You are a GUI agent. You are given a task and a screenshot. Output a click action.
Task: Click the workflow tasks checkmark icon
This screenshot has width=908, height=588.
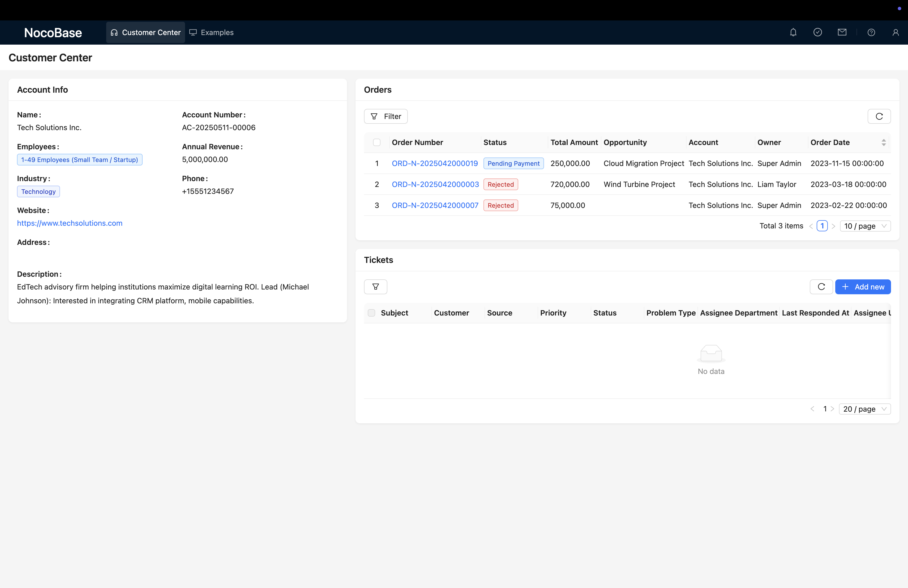817,32
